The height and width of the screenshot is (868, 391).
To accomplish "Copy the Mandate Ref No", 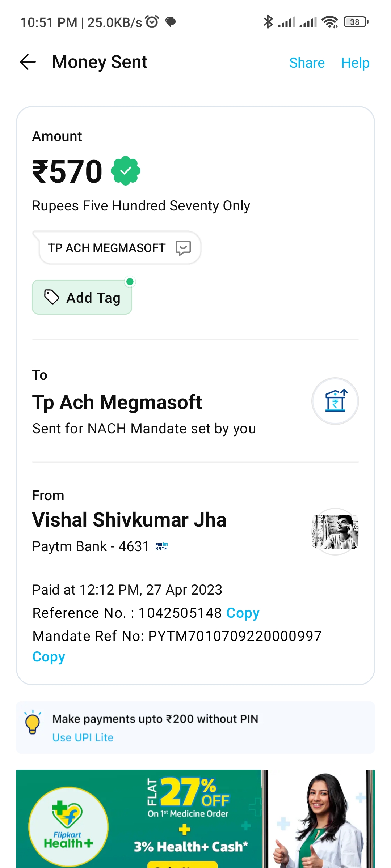I will [49, 657].
